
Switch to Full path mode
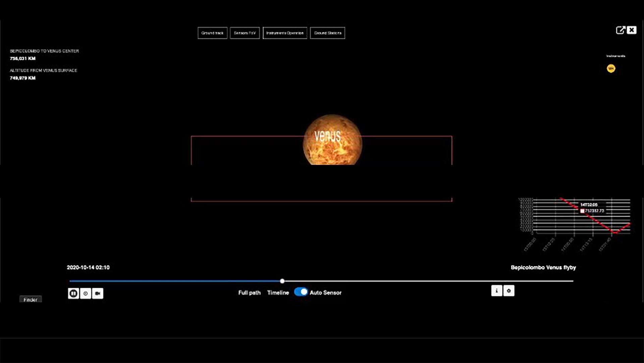(249, 292)
